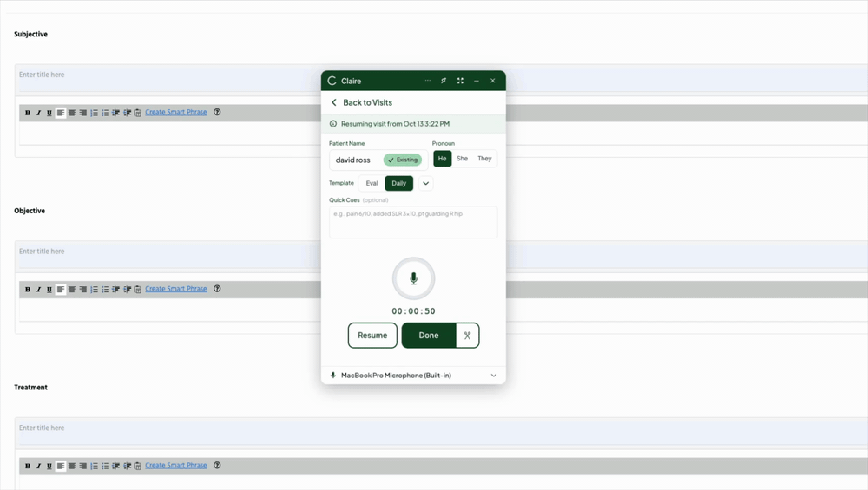Focus Treatment Enter title here field

tap(443, 431)
